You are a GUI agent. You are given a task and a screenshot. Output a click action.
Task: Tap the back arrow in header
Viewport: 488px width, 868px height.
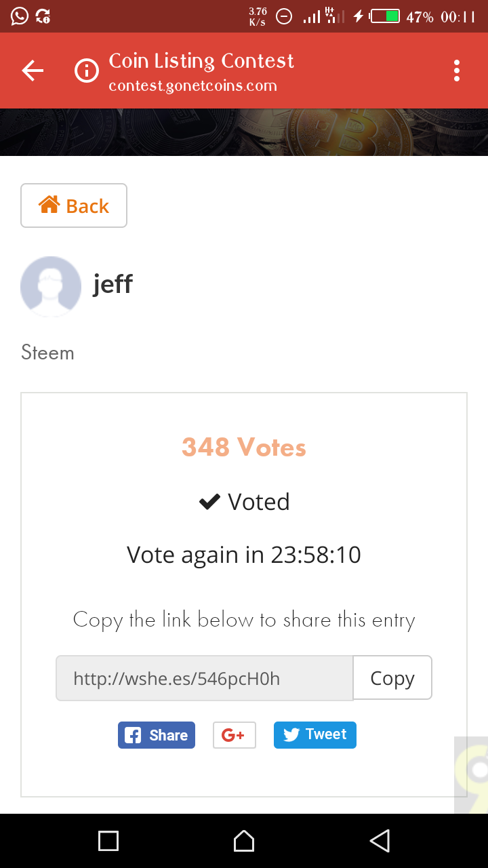tap(33, 71)
